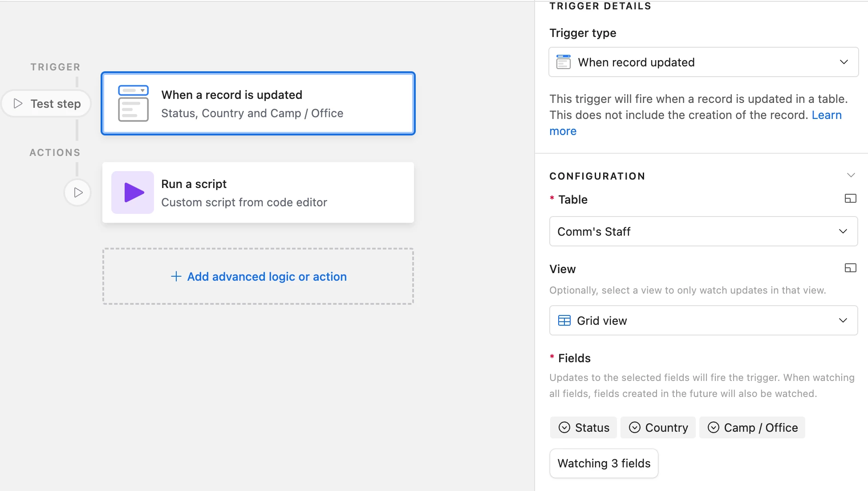Select the Run a script action card

click(x=258, y=192)
